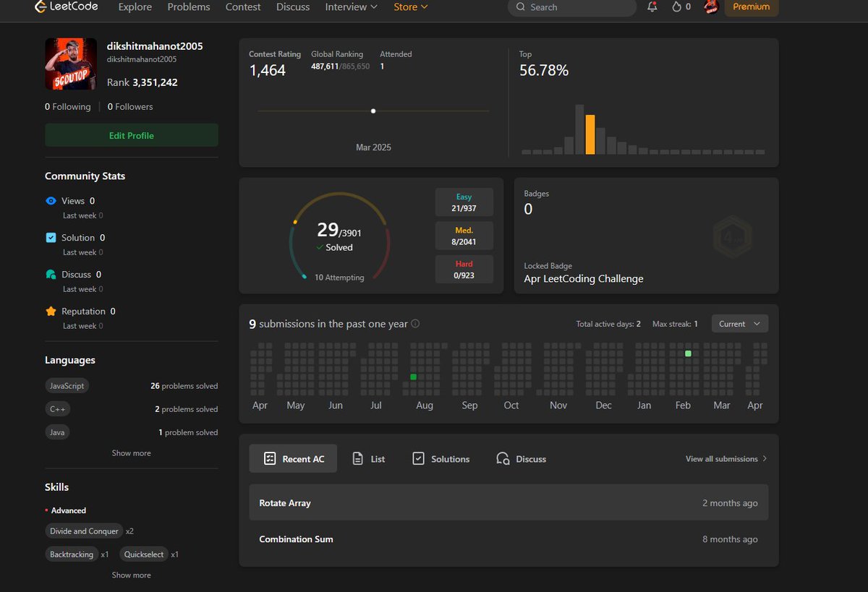Click the solved problems progress ring
Image resolution: width=868 pixels, height=592 pixels.
[340, 236]
